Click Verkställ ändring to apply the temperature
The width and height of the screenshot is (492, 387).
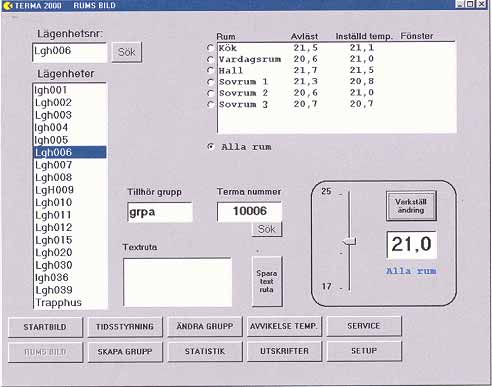pos(411,206)
